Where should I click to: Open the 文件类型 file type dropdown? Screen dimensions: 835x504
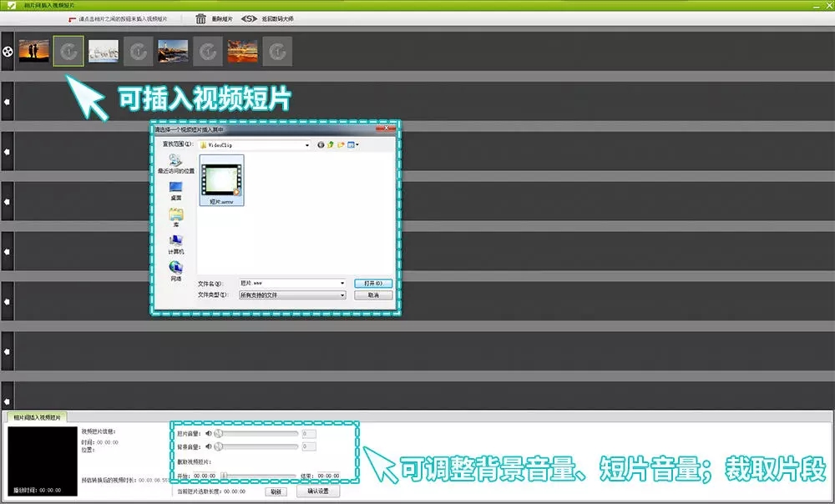tap(291, 295)
